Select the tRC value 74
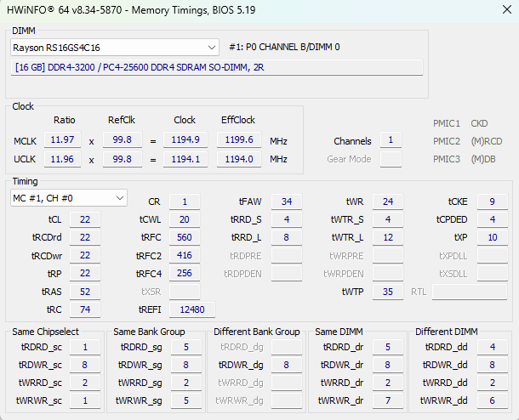Screen dimensions: 519x420 [85, 309]
